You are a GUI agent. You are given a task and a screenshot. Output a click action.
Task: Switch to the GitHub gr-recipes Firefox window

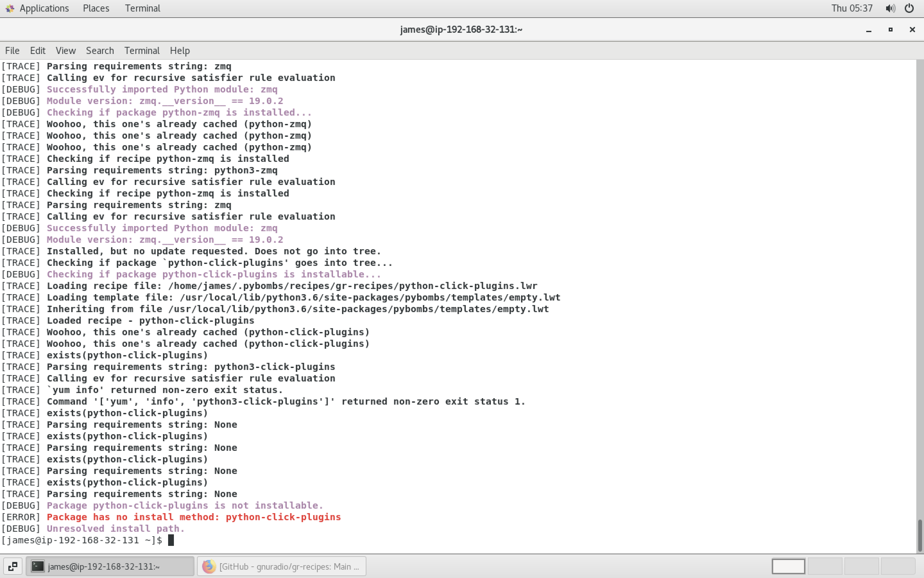(281, 566)
